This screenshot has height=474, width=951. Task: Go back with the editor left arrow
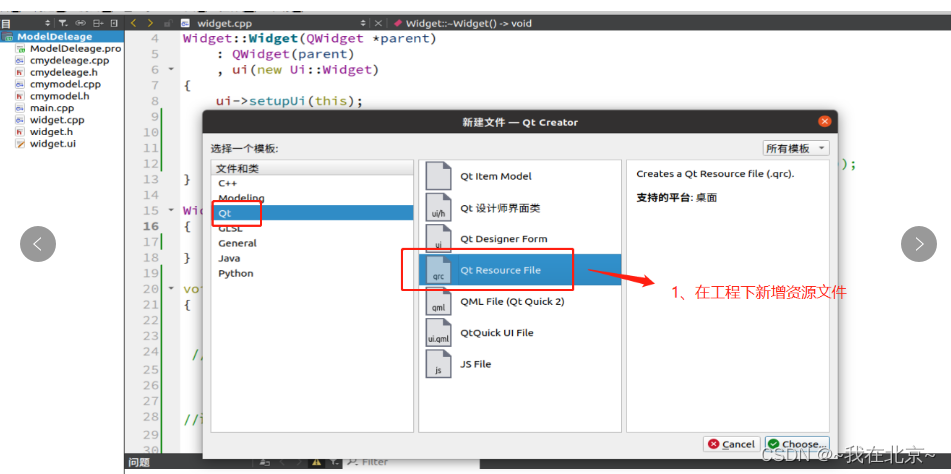pos(133,23)
